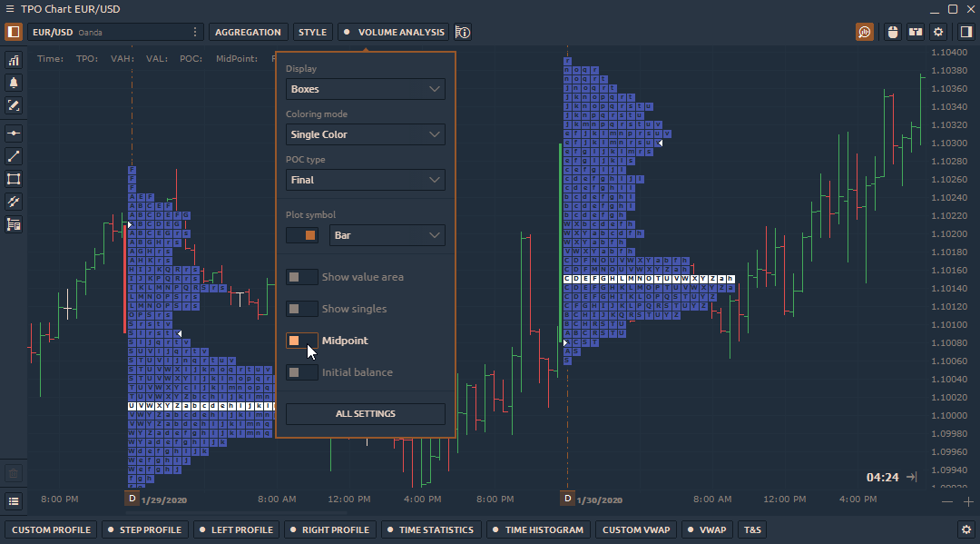This screenshot has height=544, width=980.
Task: Open the POC type dropdown showing Final
Action: click(x=365, y=180)
